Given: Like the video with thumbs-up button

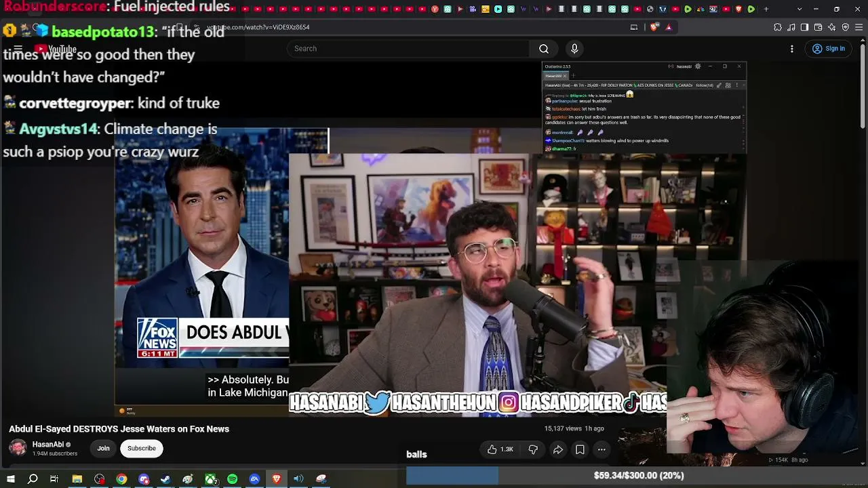Looking at the screenshot, I should [500, 449].
